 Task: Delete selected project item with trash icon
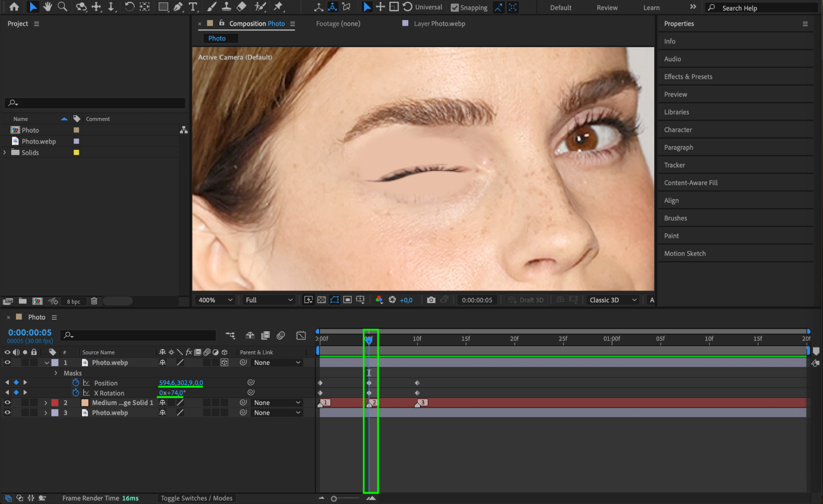click(x=94, y=301)
